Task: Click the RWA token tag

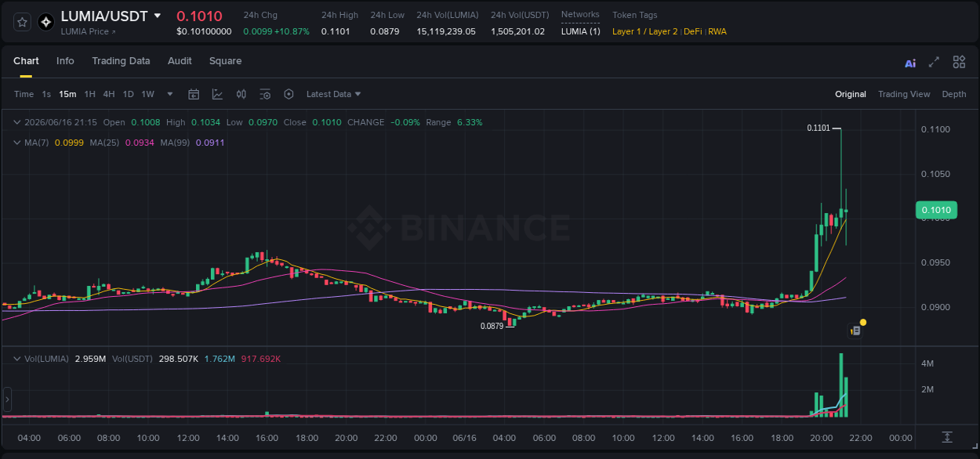Action: (717, 31)
